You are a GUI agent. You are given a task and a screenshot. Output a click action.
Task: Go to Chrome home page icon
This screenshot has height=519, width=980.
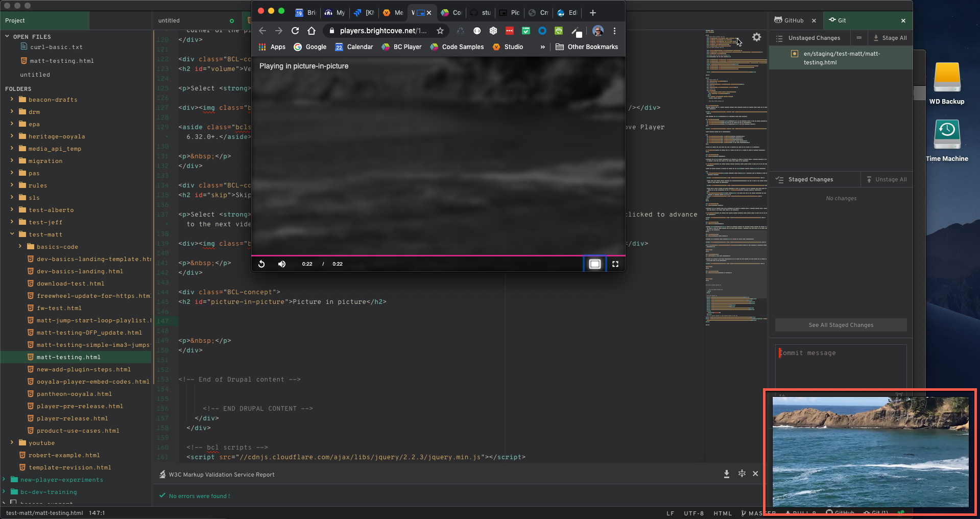tap(312, 31)
